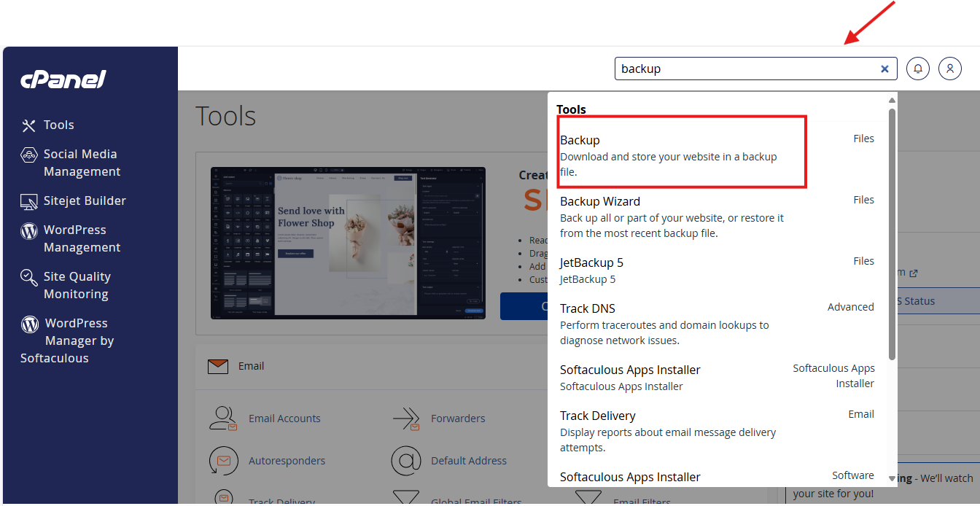The image size is (980, 506).
Task: Clear the search box with X icon
Action: 884,69
